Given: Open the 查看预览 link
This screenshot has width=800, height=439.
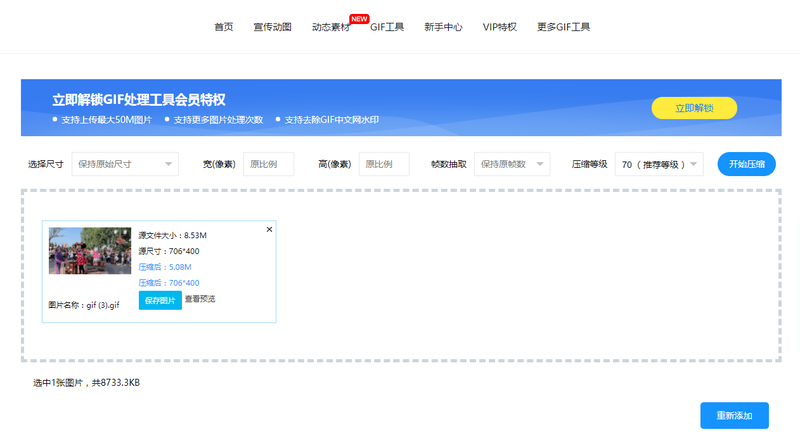Looking at the screenshot, I should pos(200,299).
